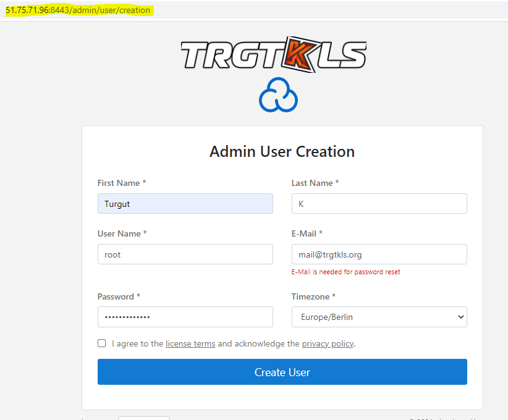Click the Admin User Creation heading
This screenshot has width=508, height=420.
tap(282, 151)
